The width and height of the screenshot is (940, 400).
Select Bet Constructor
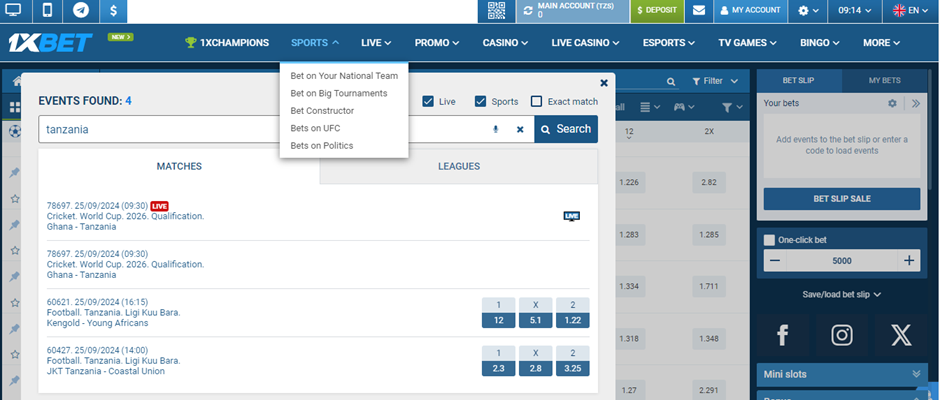tap(322, 110)
